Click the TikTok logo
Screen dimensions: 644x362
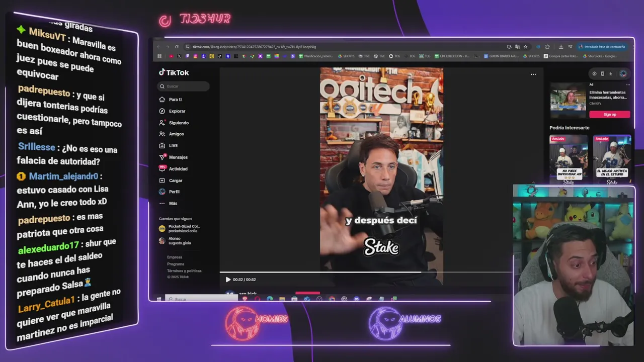pyautogui.click(x=174, y=72)
